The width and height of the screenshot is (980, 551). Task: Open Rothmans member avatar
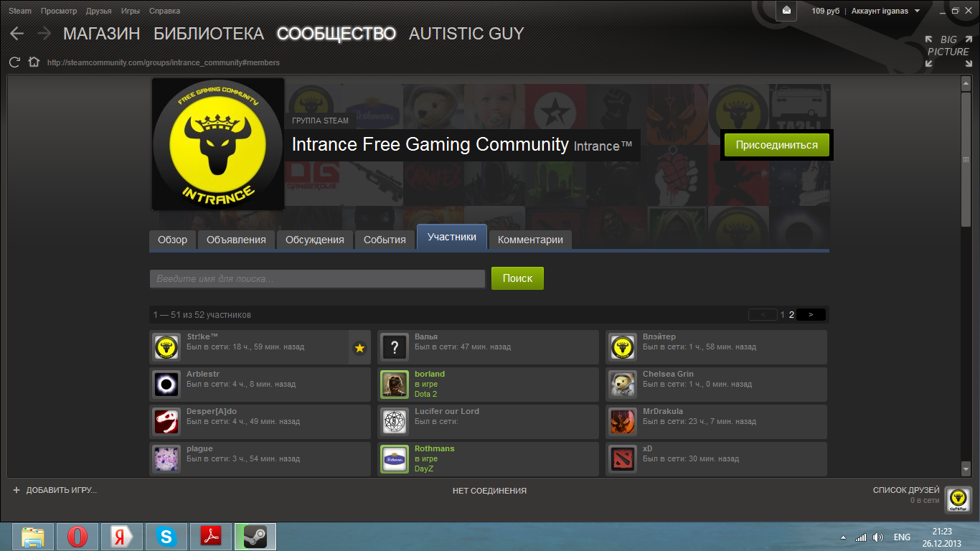coord(395,460)
